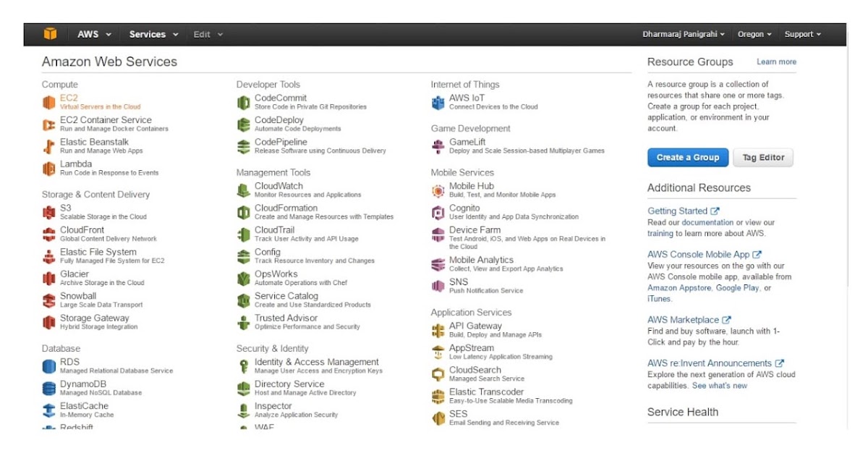The image size is (868, 456).
Task: Open the Tag Editor
Action: pos(763,157)
